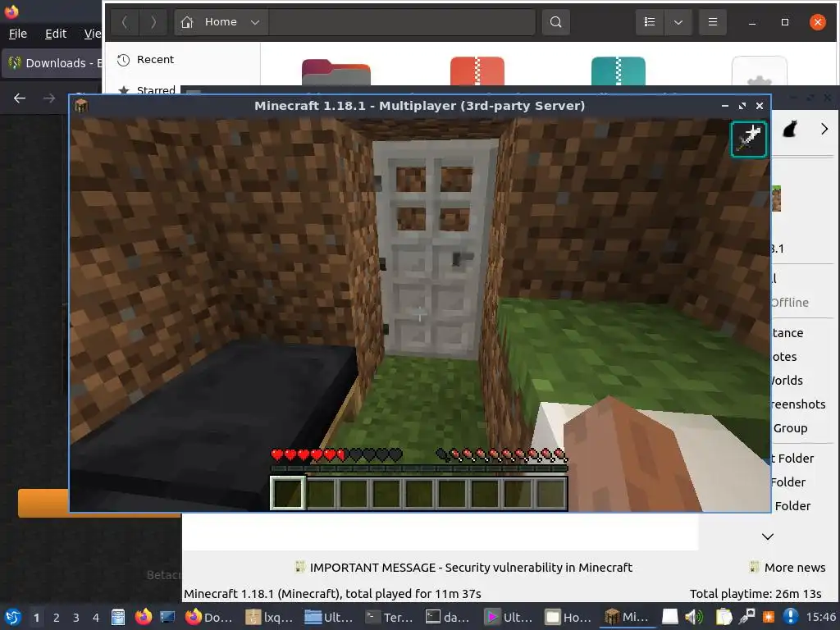Open the Screenshots entry in launcher sidebar
840x630 pixels.
point(798,404)
